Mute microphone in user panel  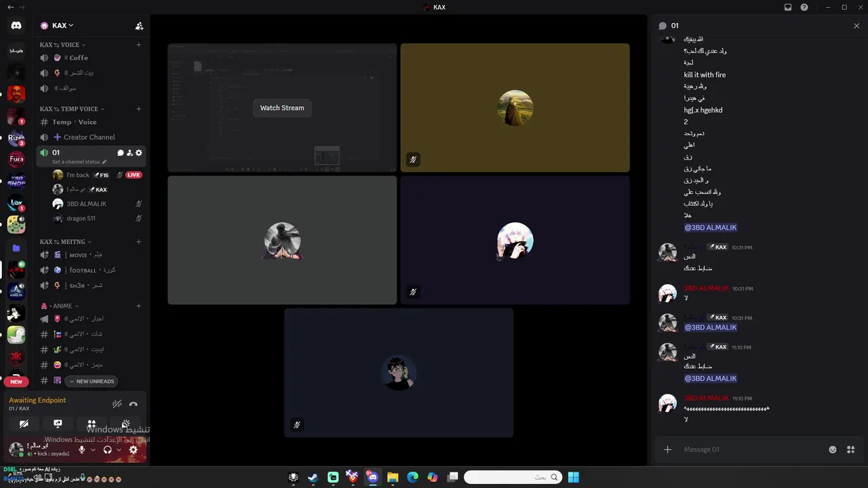click(82, 449)
